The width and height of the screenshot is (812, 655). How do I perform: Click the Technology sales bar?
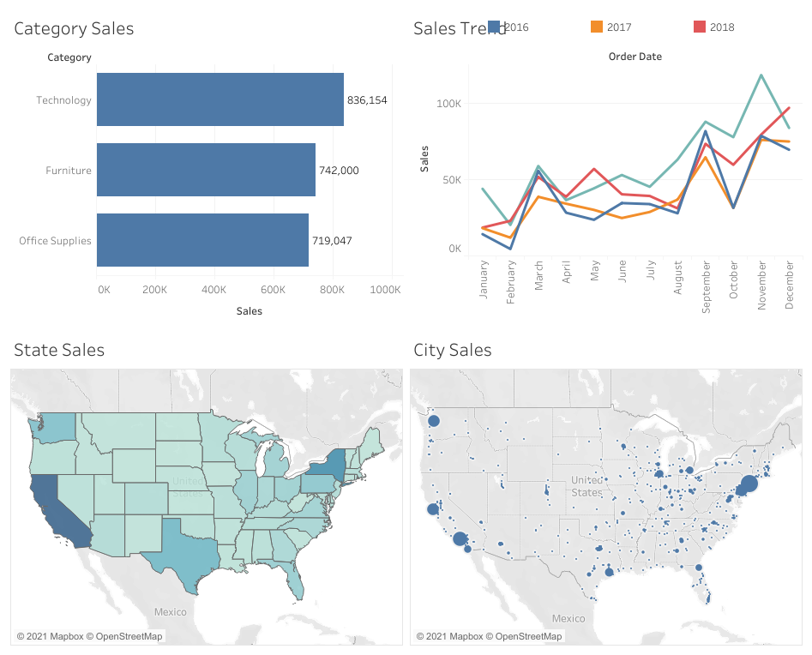pyautogui.click(x=219, y=99)
